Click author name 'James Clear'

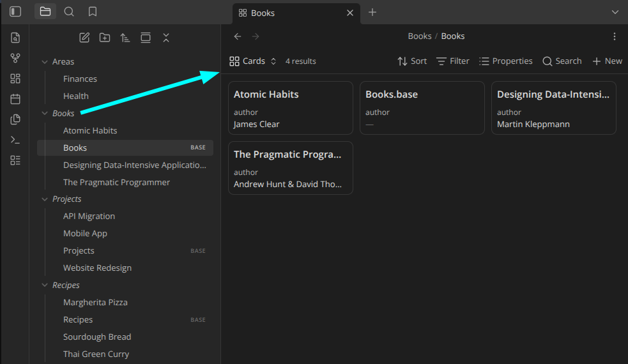[x=256, y=124]
